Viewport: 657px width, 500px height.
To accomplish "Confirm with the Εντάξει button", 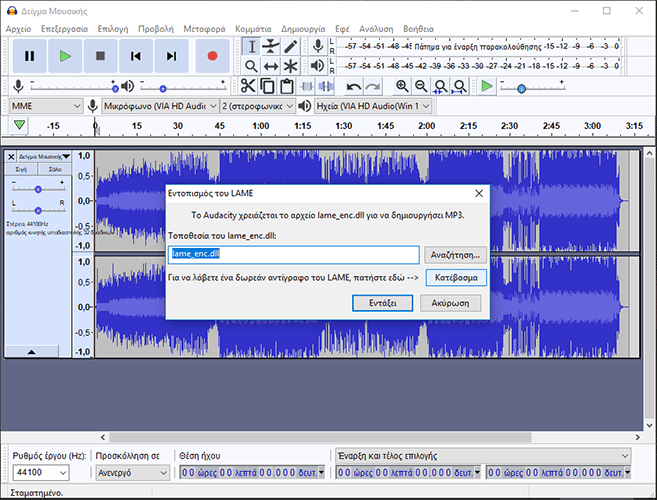I will click(383, 303).
